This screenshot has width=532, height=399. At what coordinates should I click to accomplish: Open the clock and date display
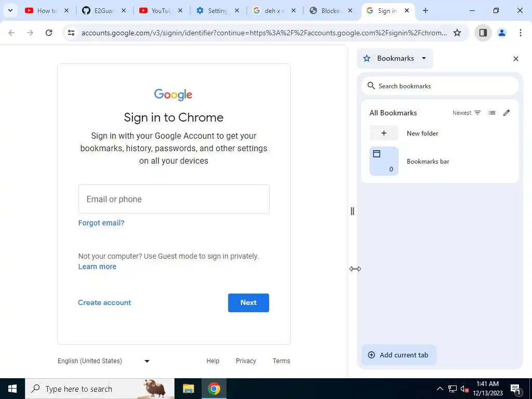point(487,389)
